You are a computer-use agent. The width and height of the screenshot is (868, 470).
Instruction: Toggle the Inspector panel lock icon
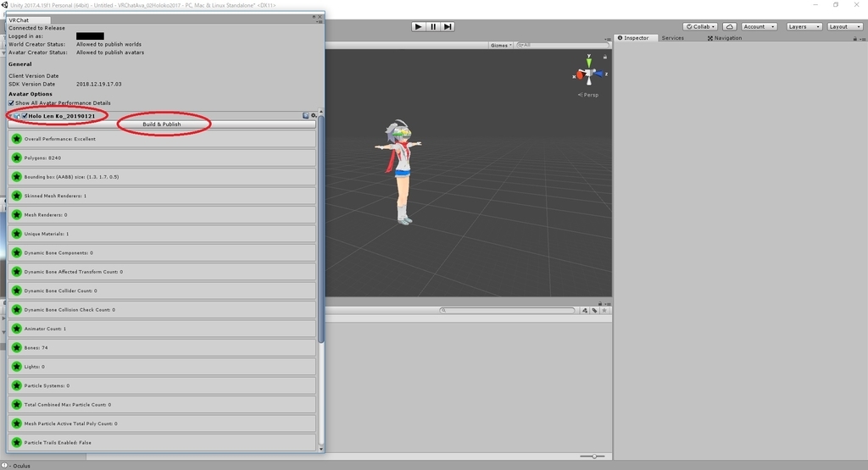854,38
